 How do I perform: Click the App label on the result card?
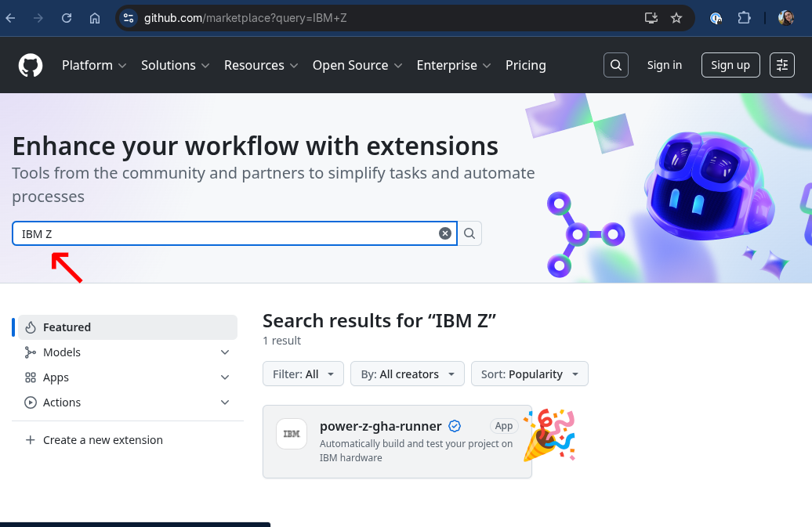[504, 426]
